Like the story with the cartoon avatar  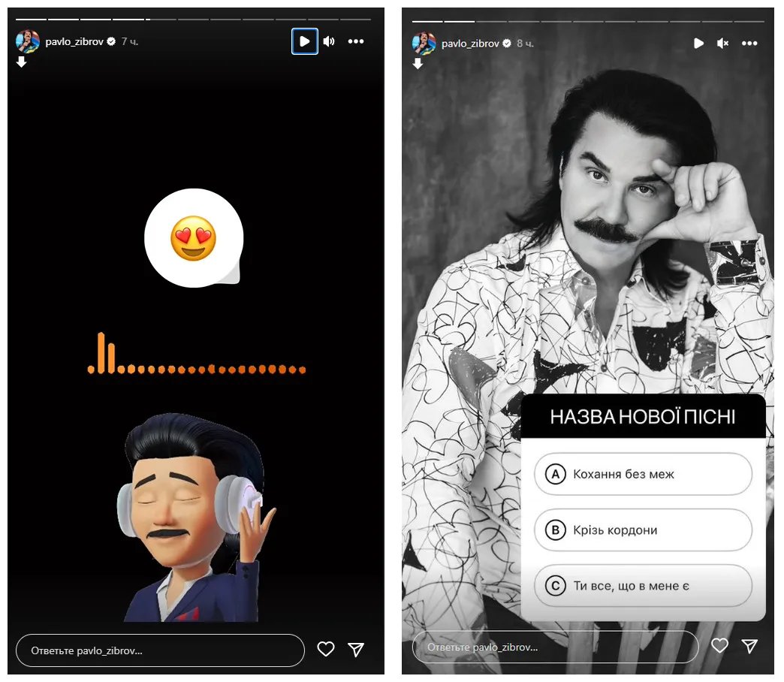pyautogui.click(x=325, y=650)
